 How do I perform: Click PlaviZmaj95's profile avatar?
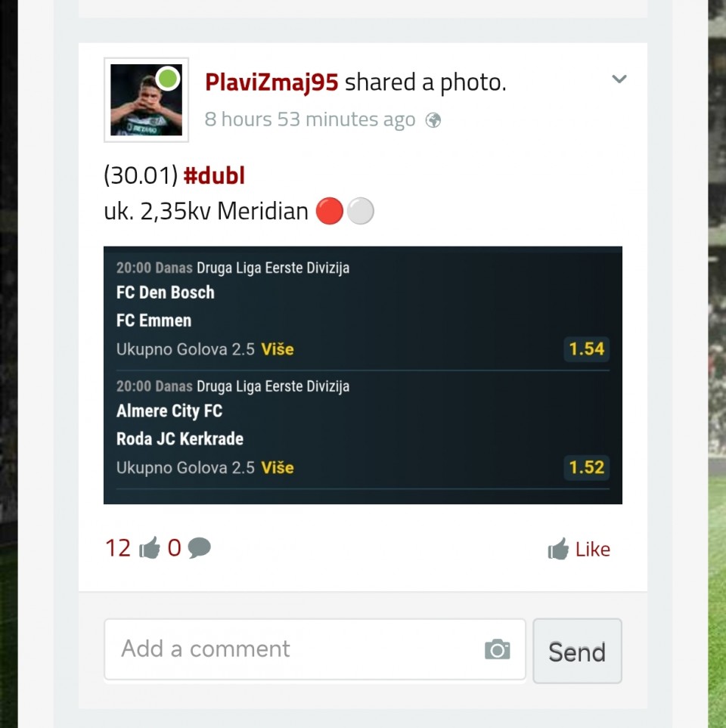[146, 100]
